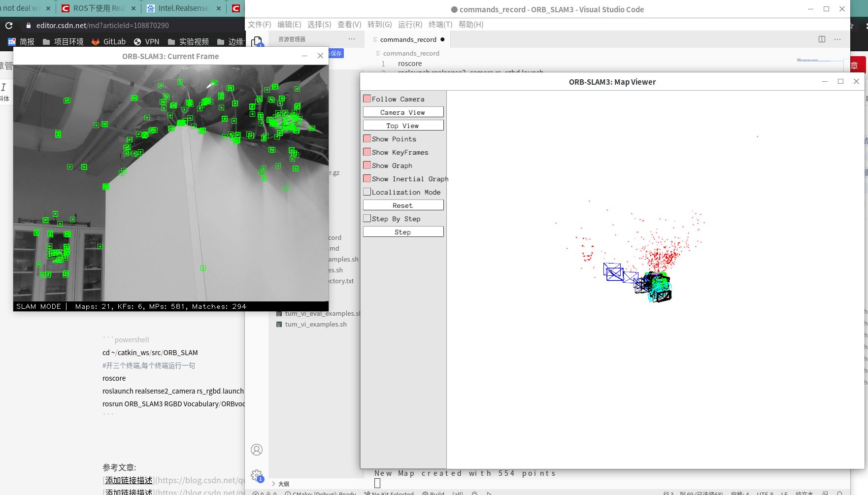Launch debugging via the play icon in status bar
This screenshot has height=495, width=868.
pyautogui.click(x=489, y=493)
